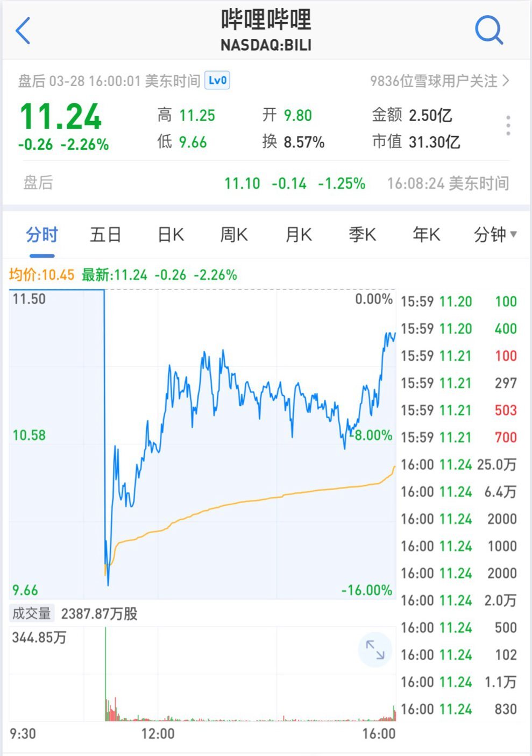The image size is (532, 756).
Task: Open the 9836位雪球用户关注 followers link
Action: (x=439, y=81)
